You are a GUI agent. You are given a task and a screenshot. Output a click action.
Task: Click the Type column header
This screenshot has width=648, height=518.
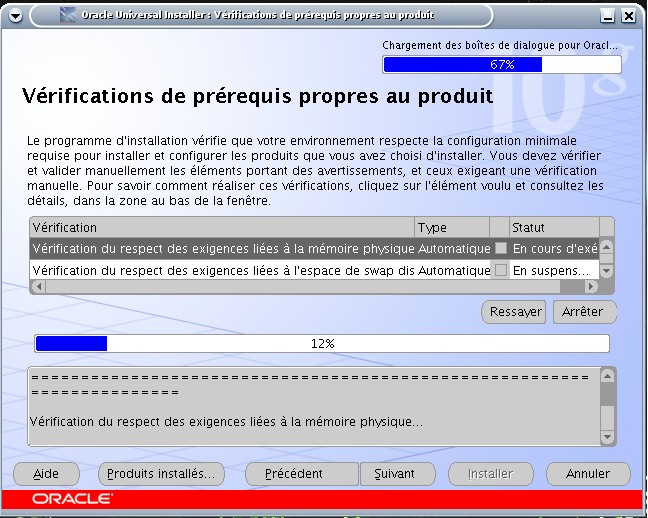click(452, 227)
